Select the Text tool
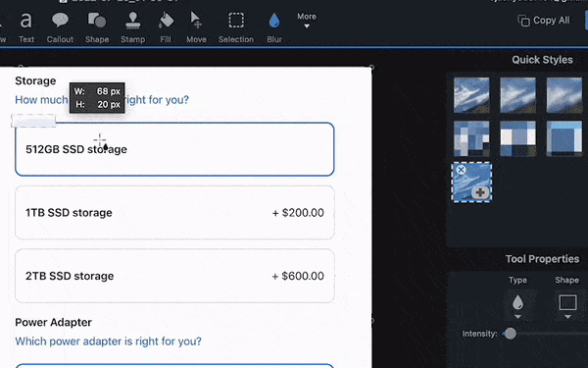The image size is (588, 368). tap(26, 27)
